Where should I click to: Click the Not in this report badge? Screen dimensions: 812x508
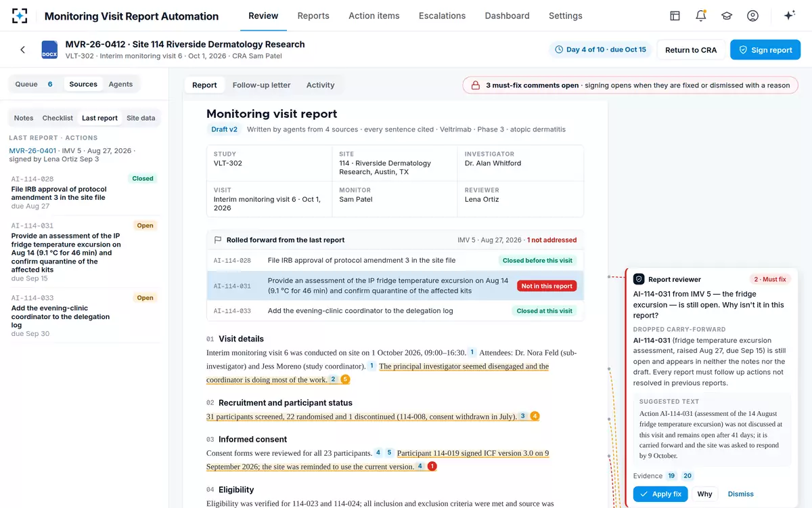547,286
